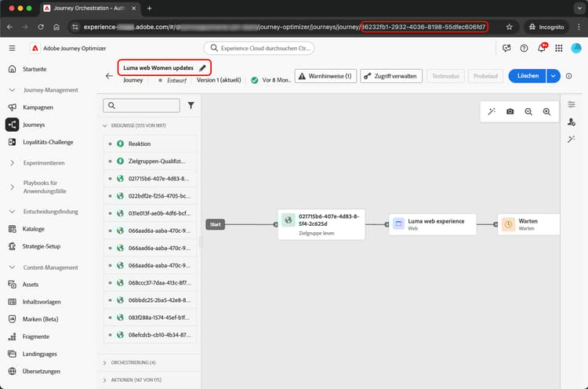Select the 08efcdcb-cb10-4b34 event item
This screenshot has width=588, height=389.
coord(150,335)
